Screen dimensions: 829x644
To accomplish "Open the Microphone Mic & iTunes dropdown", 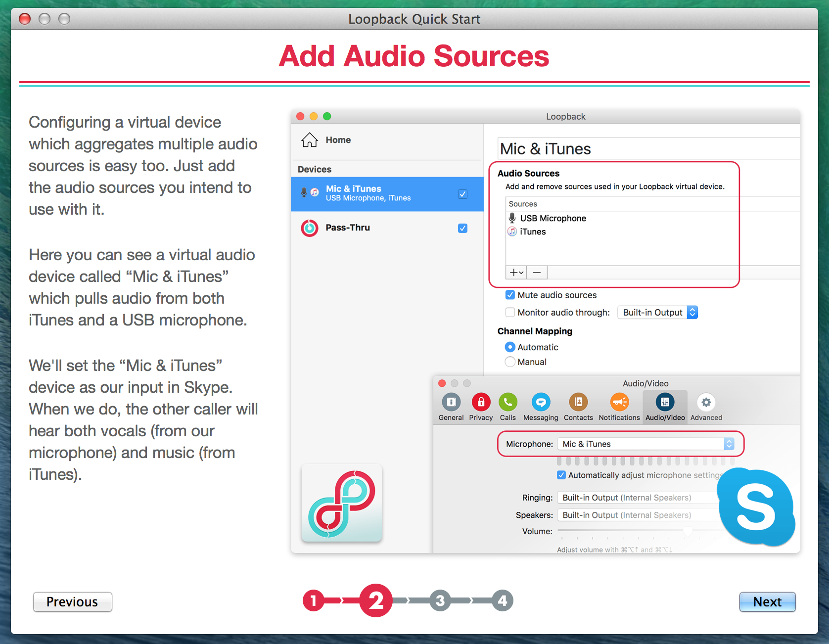I will coord(646,444).
